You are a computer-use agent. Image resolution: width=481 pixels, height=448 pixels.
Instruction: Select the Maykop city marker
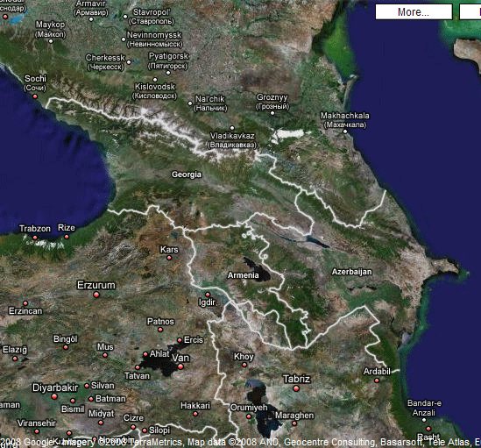point(51,41)
